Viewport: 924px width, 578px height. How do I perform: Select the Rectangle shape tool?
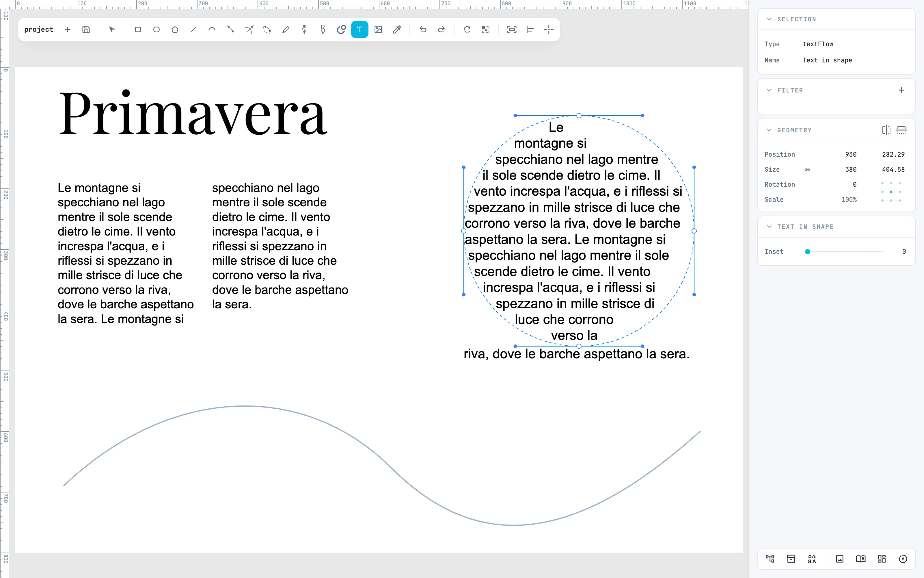(138, 29)
